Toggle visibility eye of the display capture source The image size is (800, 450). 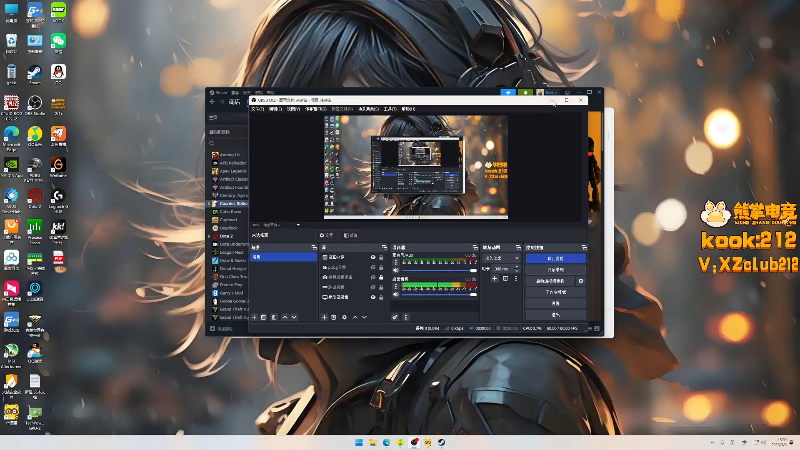(x=373, y=297)
